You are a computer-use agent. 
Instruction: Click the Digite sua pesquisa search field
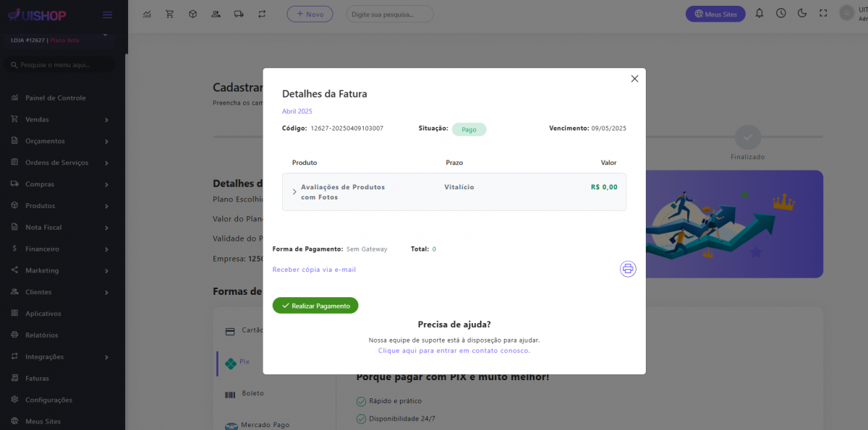coord(389,14)
